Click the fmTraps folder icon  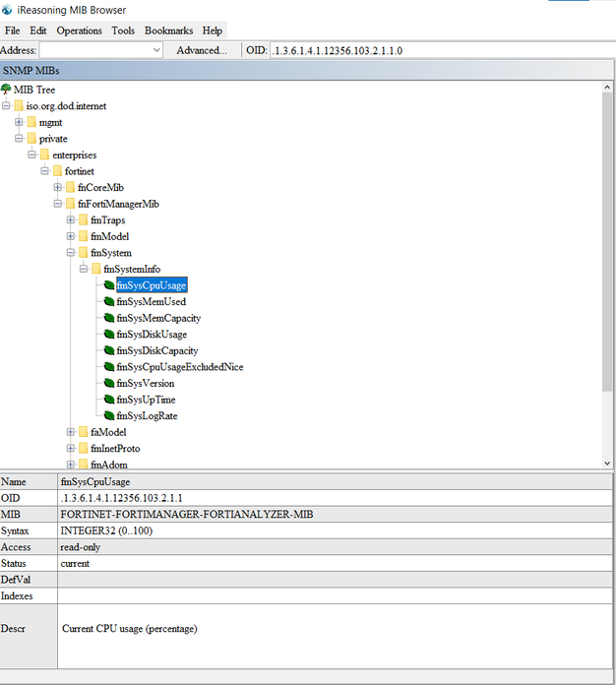click(84, 219)
